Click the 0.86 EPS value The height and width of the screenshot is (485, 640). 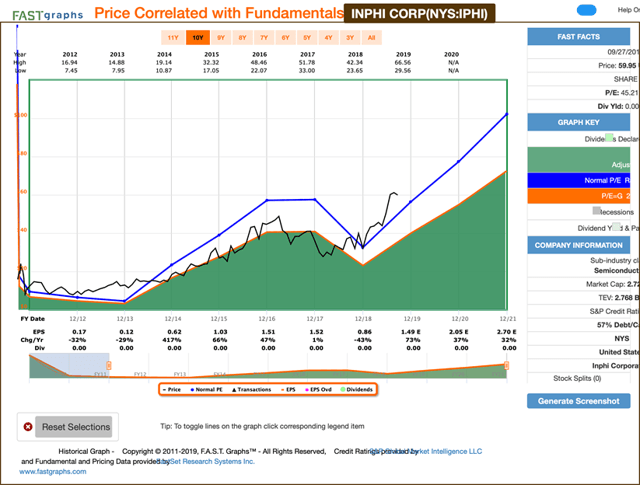(x=364, y=332)
